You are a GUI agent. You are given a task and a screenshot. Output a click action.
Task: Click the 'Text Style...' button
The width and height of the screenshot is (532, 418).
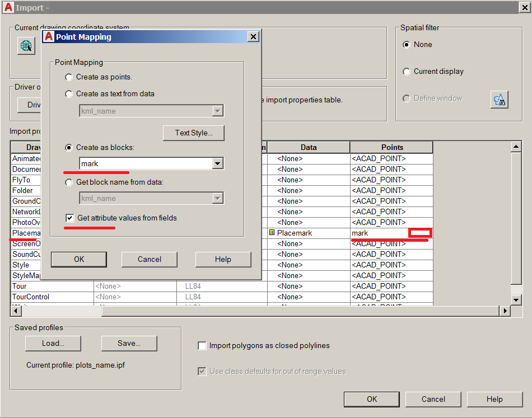coord(193,133)
